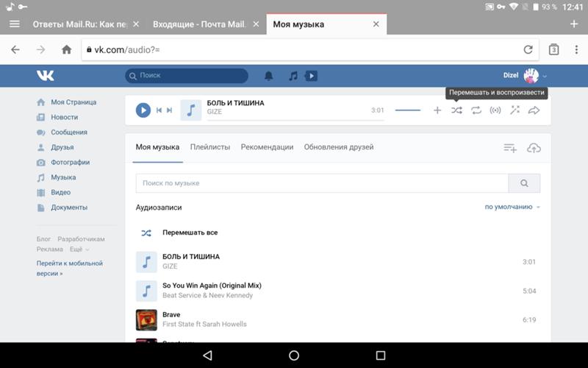This screenshot has height=368, width=588.
Task: Focus the VK header Поиск field
Action: 187,76
